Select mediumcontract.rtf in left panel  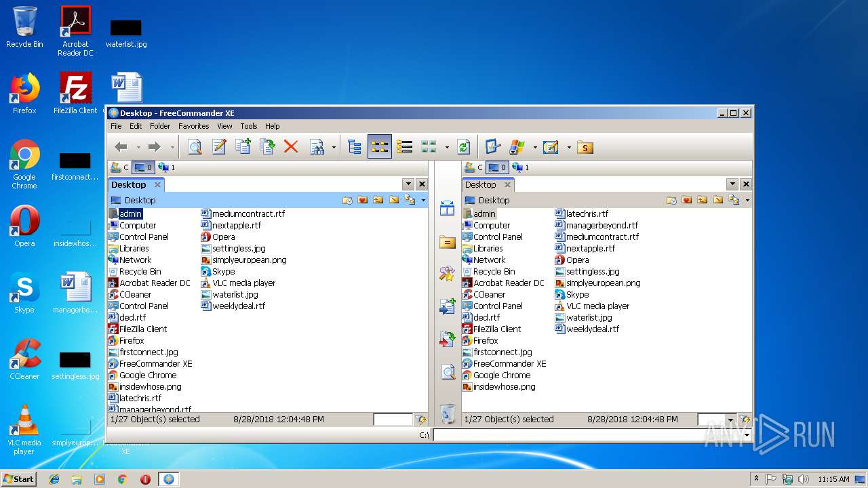point(243,213)
